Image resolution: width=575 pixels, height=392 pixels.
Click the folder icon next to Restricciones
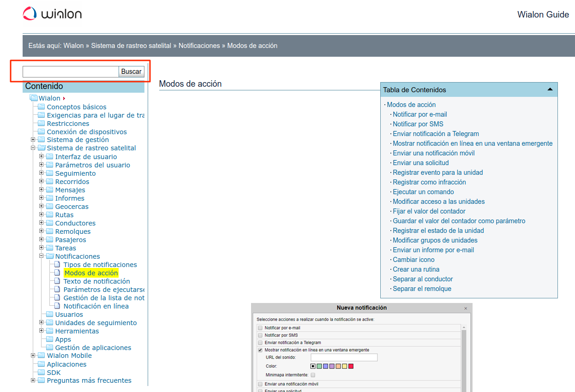pyautogui.click(x=42, y=124)
